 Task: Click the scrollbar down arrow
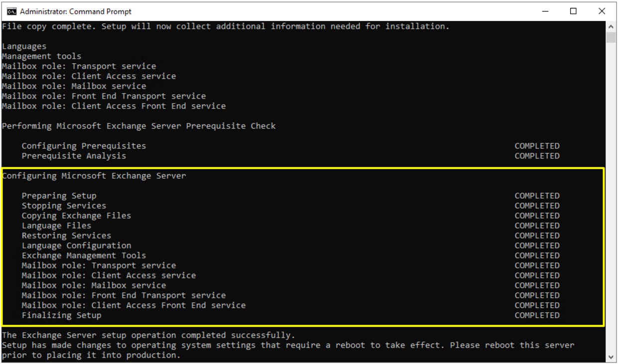[x=612, y=357]
